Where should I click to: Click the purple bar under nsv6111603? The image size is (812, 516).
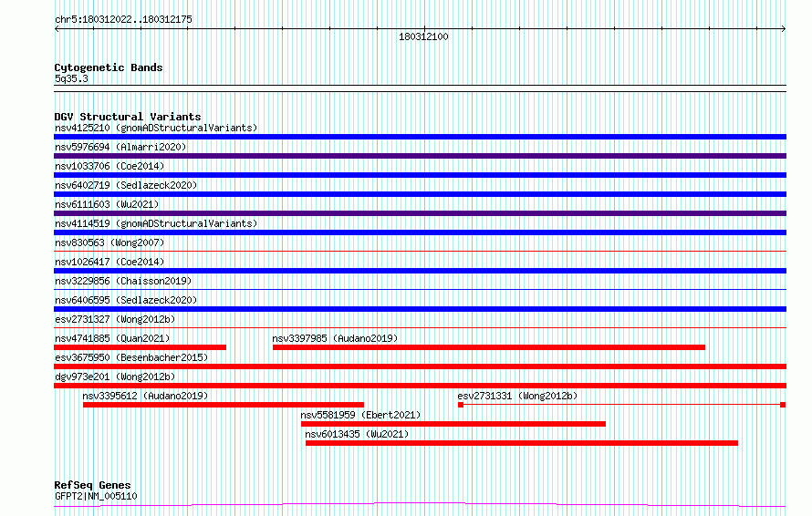coord(420,213)
